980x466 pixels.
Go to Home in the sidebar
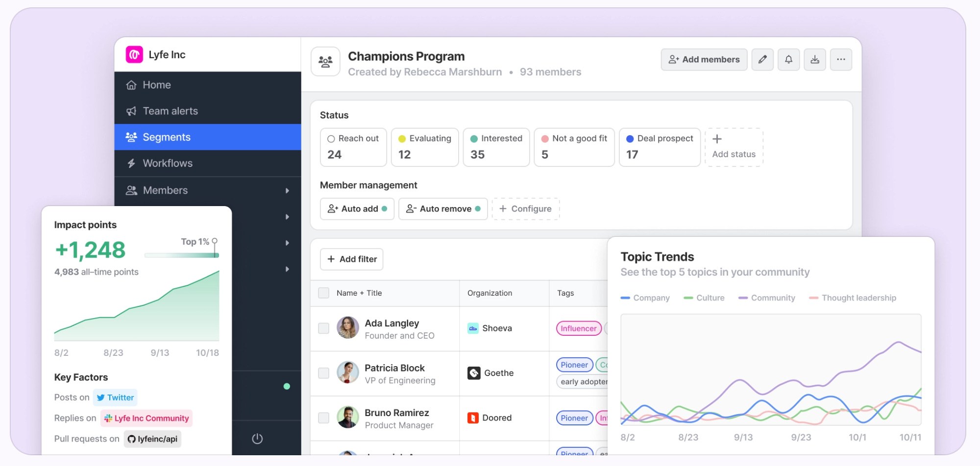coord(208,85)
